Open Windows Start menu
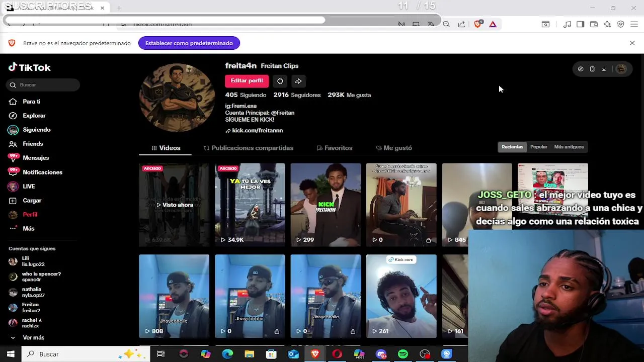This screenshot has height=362, width=644. (x=11, y=354)
